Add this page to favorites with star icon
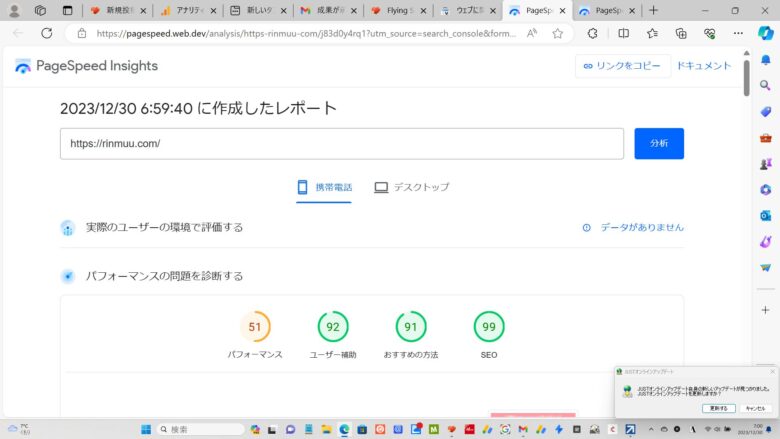The image size is (780, 439). pos(557,33)
